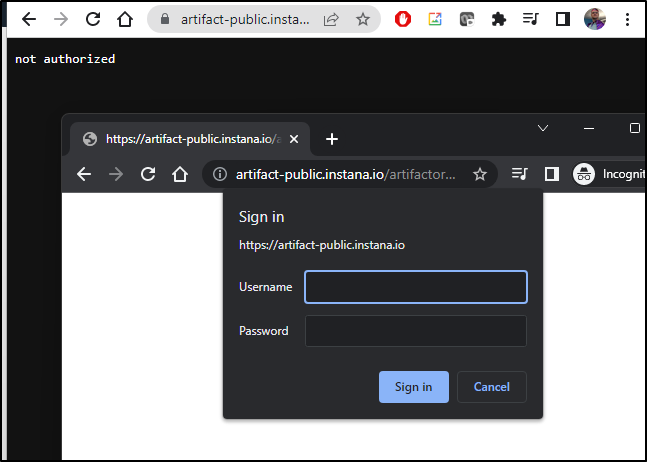Open the puzzle-piece Extensions menu
Viewport: 647px width, 462px height.
coord(498,19)
